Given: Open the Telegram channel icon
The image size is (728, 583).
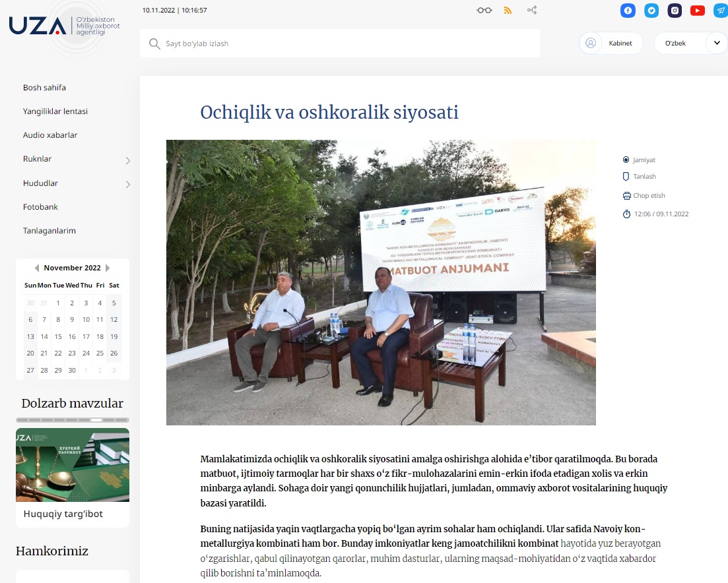Looking at the screenshot, I should pyautogui.click(x=720, y=11).
